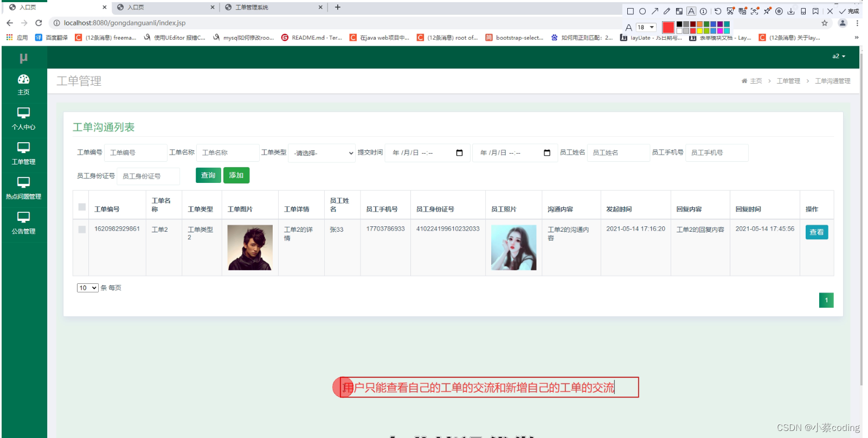
Task: Select the pencil drawing tool
Action: coord(667,11)
